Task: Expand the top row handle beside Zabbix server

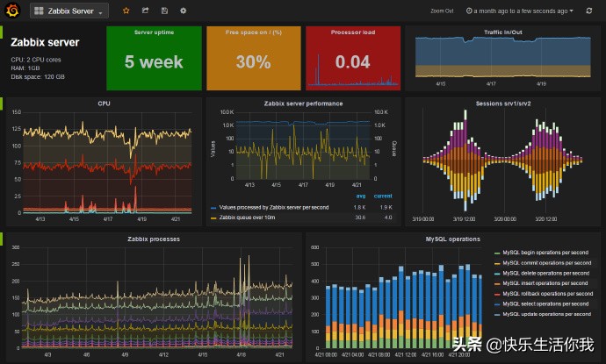Action: point(1,32)
